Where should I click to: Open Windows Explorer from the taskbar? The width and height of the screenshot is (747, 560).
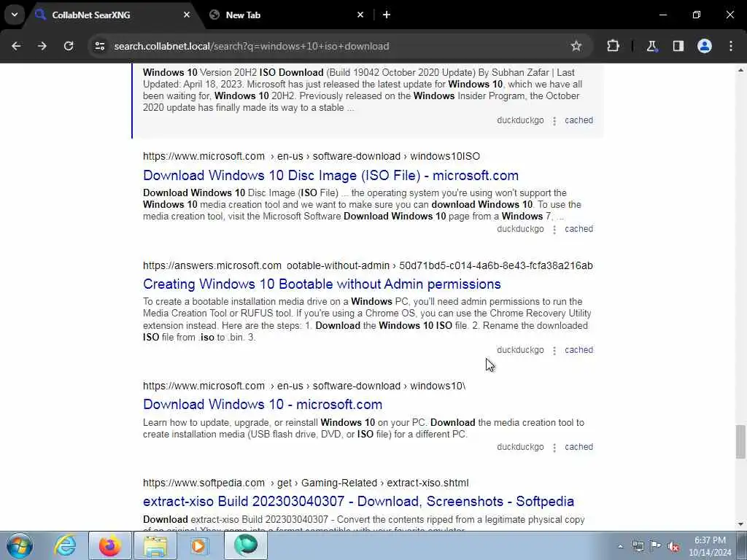pos(155,545)
